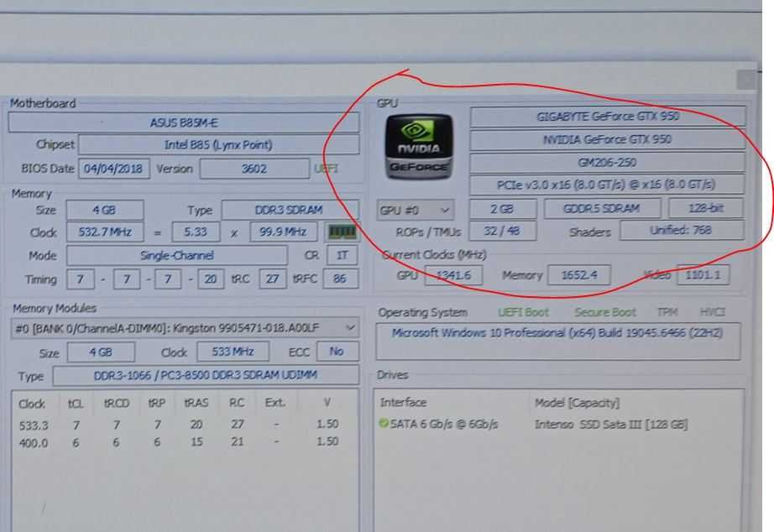Select the BIOS date 04/04/2018 field

[113, 169]
